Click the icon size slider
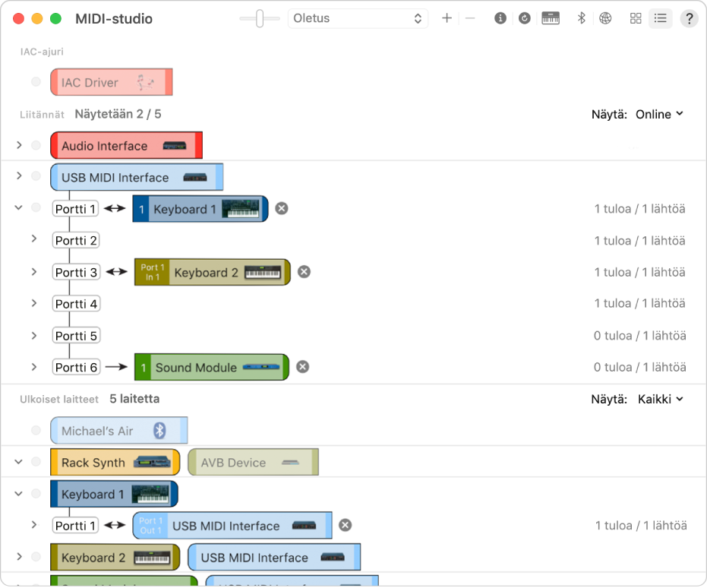The width and height of the screenshot is (707, 588). point(260,18)
